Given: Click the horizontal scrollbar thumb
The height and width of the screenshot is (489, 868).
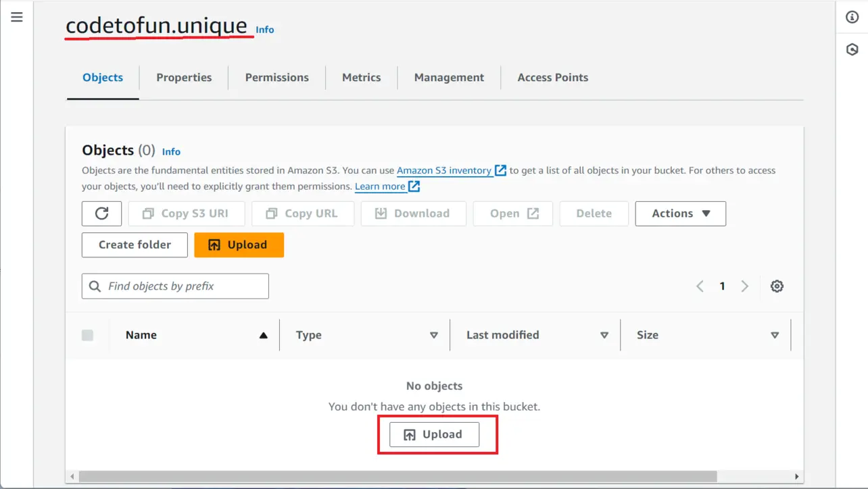Looking at the screenshot, I should point(397,477).
